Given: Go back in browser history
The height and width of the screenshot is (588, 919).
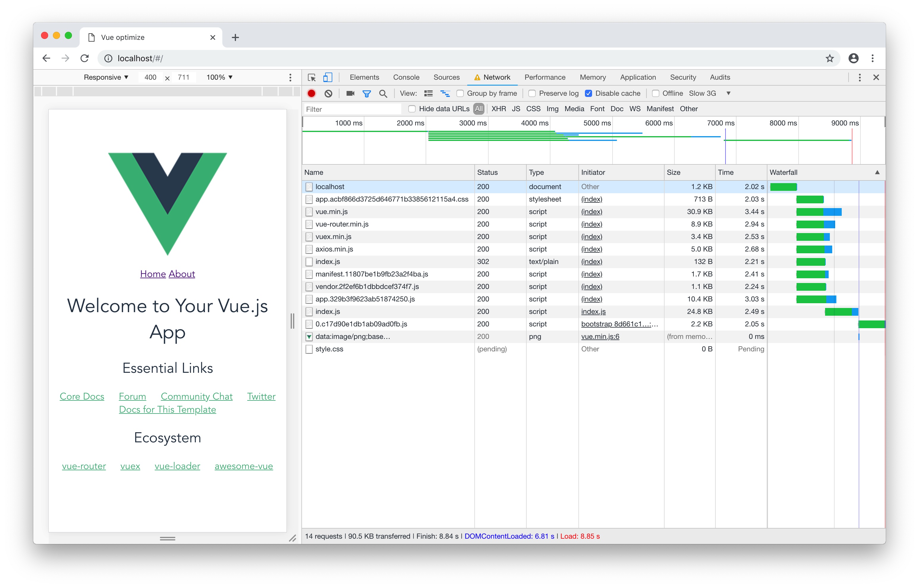Looking at the screenshot, I should (x=46, y=59).
